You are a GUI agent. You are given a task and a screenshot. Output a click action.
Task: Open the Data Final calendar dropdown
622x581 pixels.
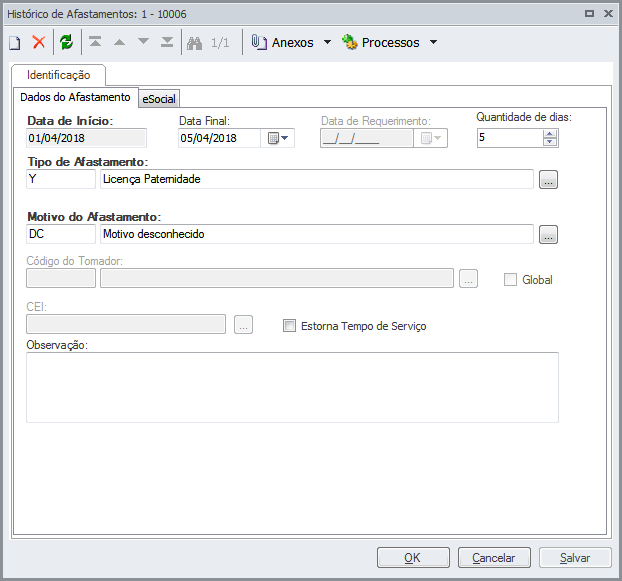pos(278,138)
